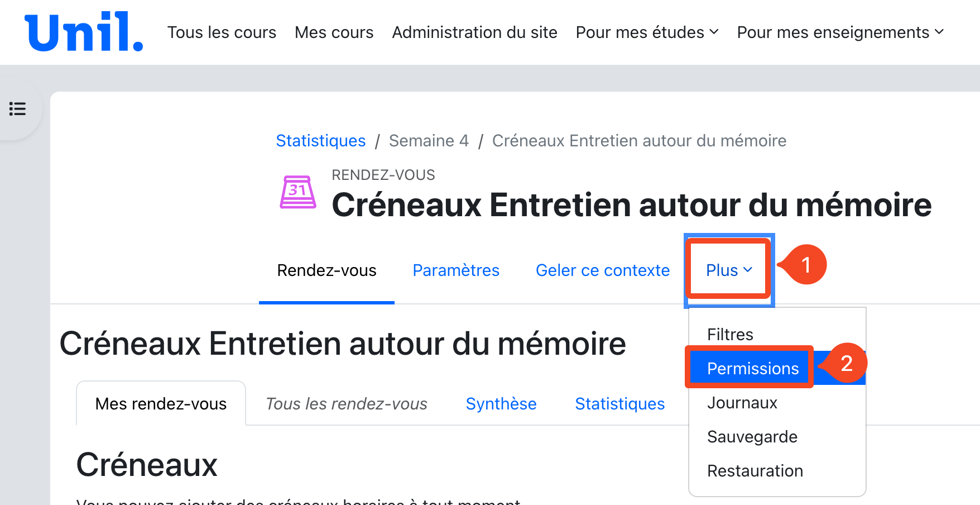The height and width of the screenshot is (505, 980).
Task: Open the Statistiques breadcrumb link
Action: click(321, 141)
